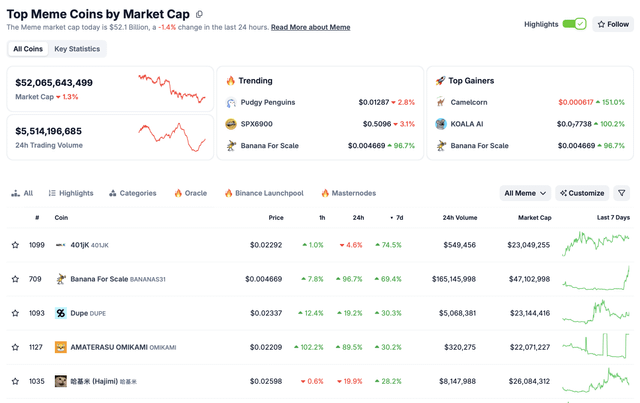Click the Market Cap sparkline chart
This screenshot has height=403, width=640.
172,88
